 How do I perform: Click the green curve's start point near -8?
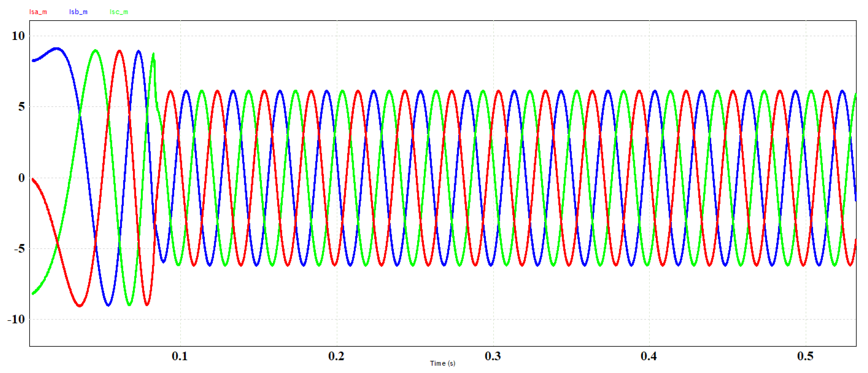33,293
